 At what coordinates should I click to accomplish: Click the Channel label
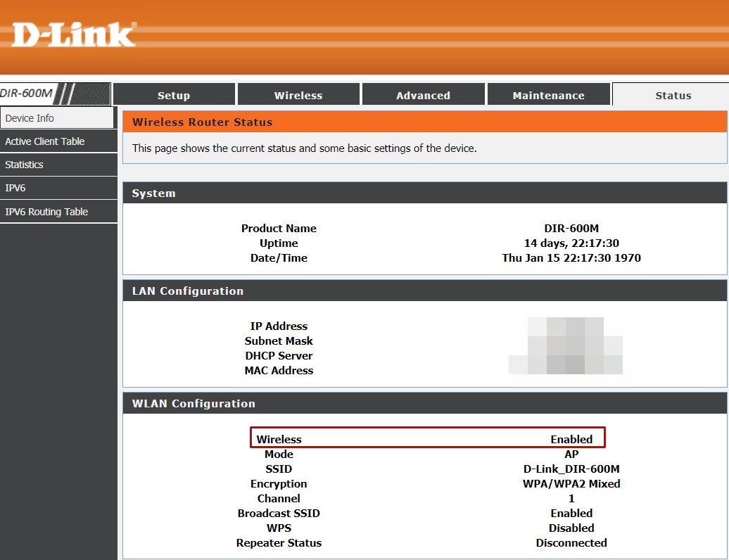(x=279, y=498)
